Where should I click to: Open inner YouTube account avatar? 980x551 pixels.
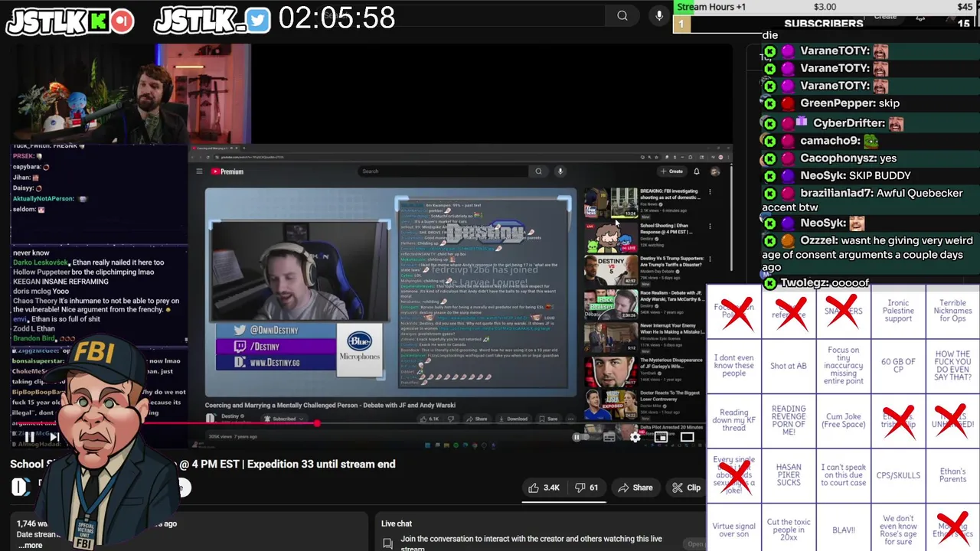point(715,171)
